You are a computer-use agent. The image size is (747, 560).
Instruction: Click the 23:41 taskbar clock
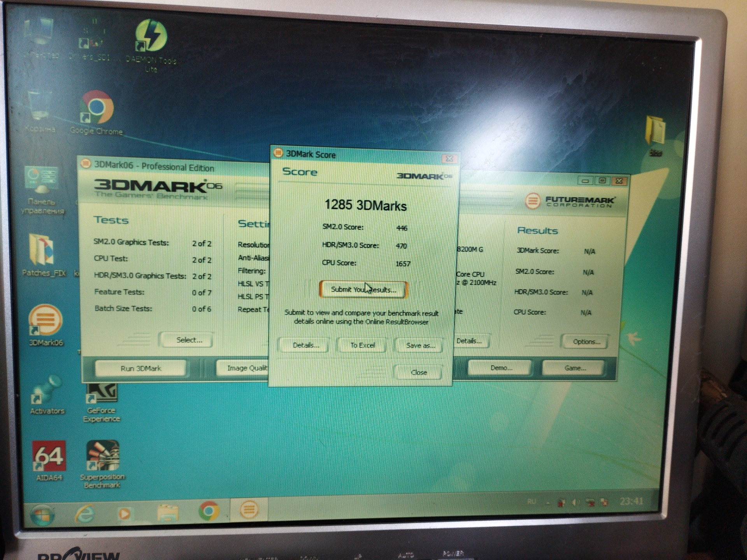[631, 501]
